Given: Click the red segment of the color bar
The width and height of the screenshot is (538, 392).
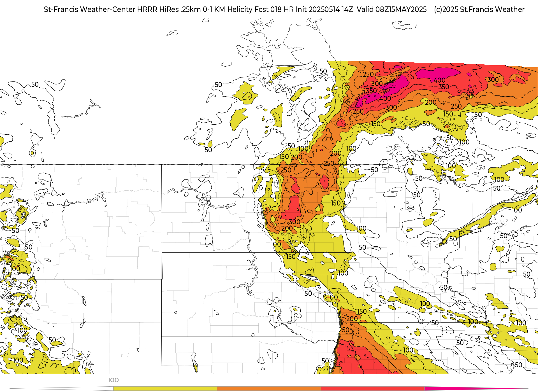Looking at the screenshot, I should (373, 389).
